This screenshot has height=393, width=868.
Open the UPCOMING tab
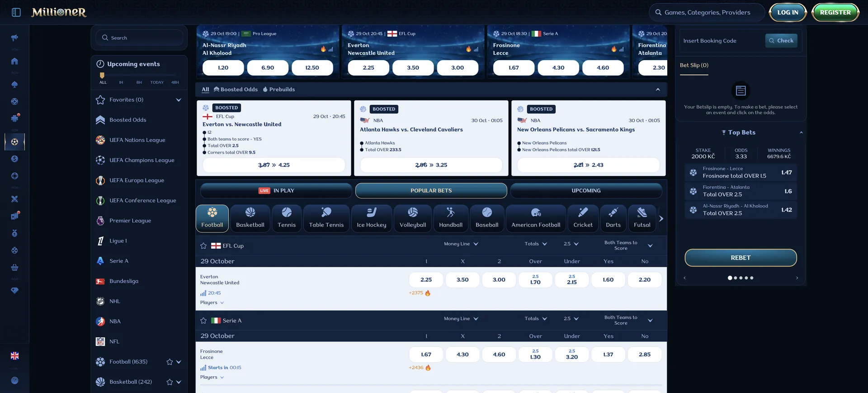tap(586, 191)
